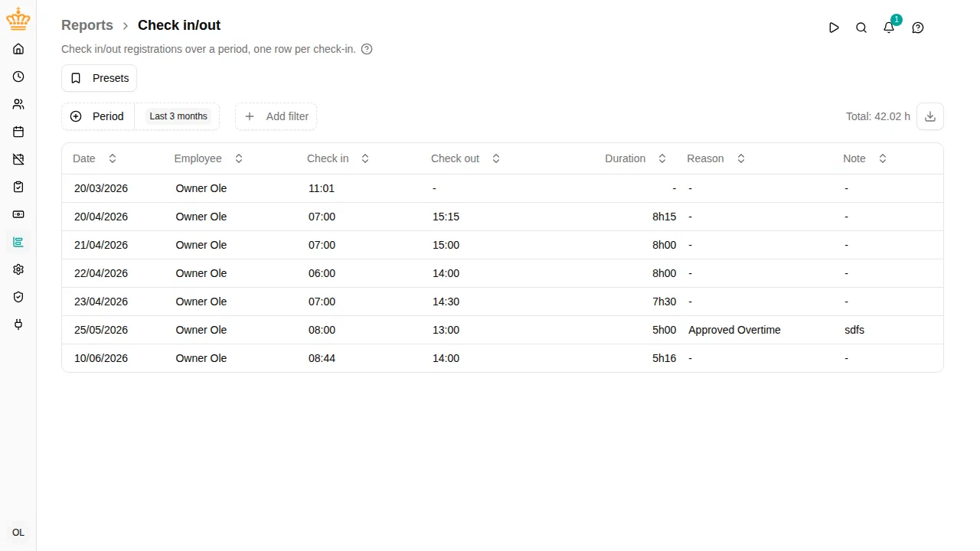Sort by the Reason column arrows
This screenshot has width=980, height=551.
point(741,158)
